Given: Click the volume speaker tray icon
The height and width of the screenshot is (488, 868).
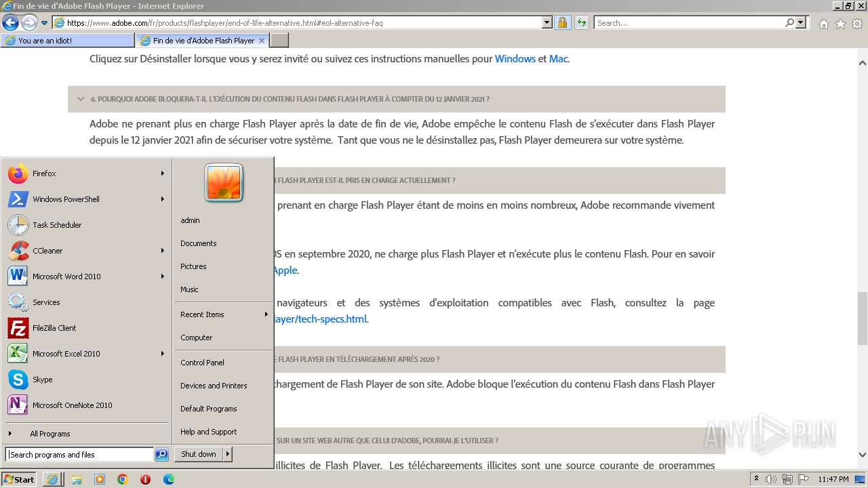Looking at the screenshot, I should tap(772, 479).
